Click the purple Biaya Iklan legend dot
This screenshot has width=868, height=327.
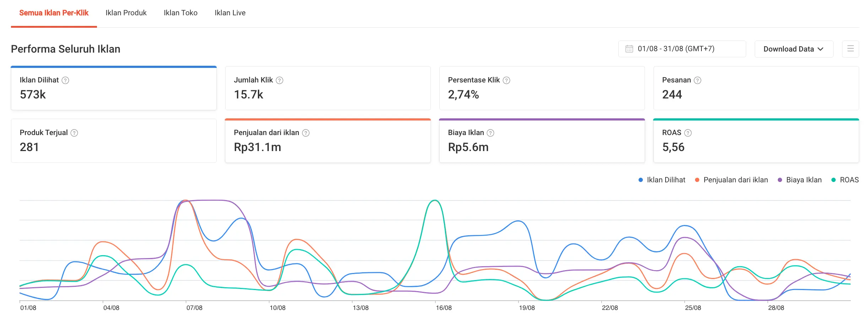tap(780, 180)
